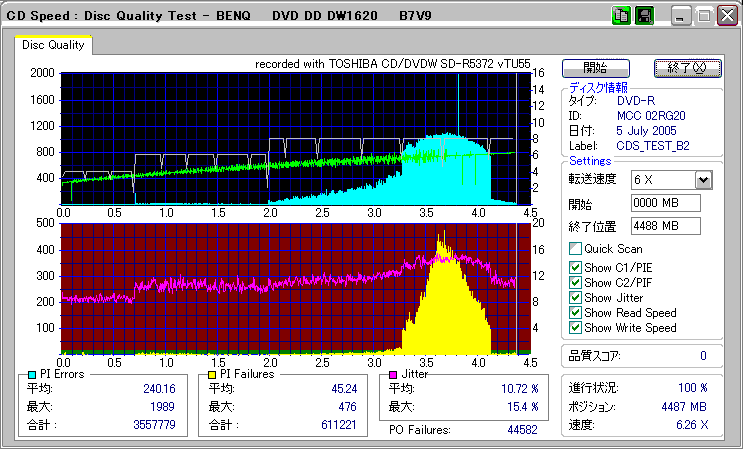Toggle Show Read Speed checkbox
The width and height of the screenshot is (743, 449).
point(575,312)
